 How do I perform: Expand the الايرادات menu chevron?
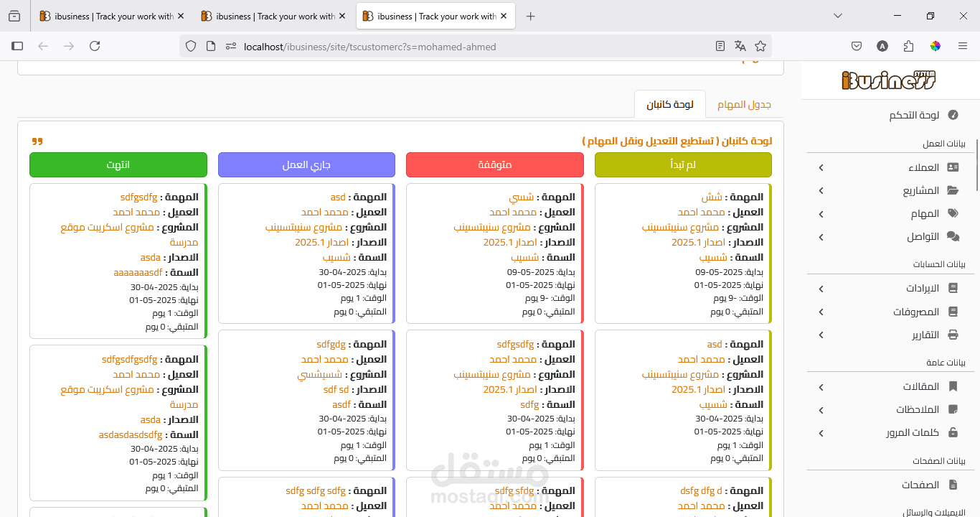(821, 289)
